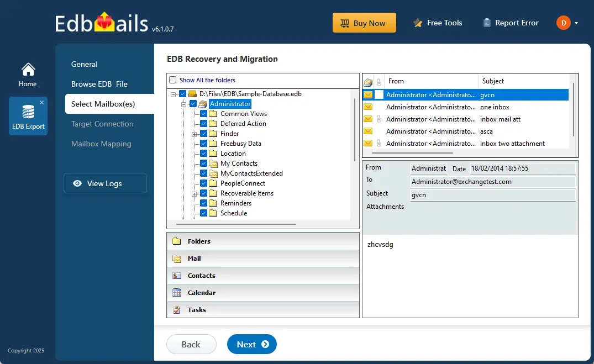Viewport: 594px width, 364px height.
Task: Uncheck the Finder folder checkbox
Action: pos(203,133)
